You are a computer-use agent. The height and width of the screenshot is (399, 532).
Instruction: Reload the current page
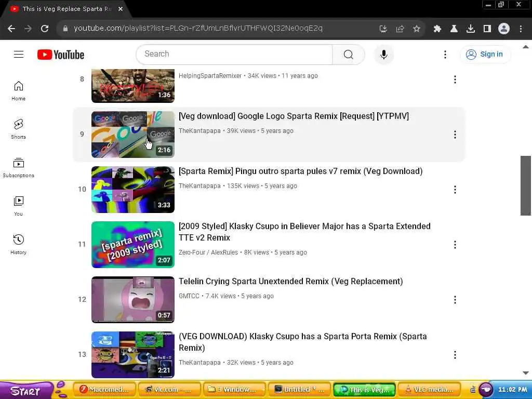45,29
